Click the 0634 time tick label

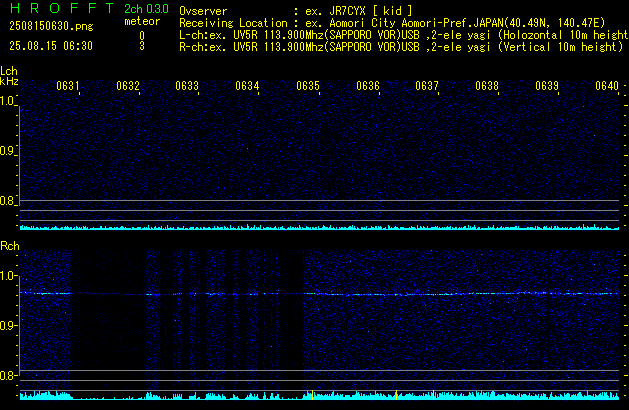click(x=247, y=86)
